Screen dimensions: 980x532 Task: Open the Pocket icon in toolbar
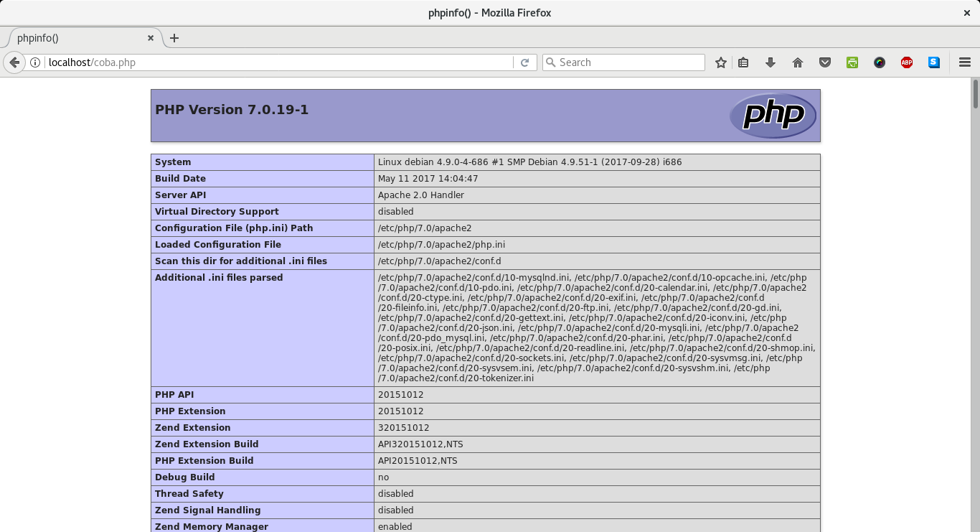pos(825,62)
